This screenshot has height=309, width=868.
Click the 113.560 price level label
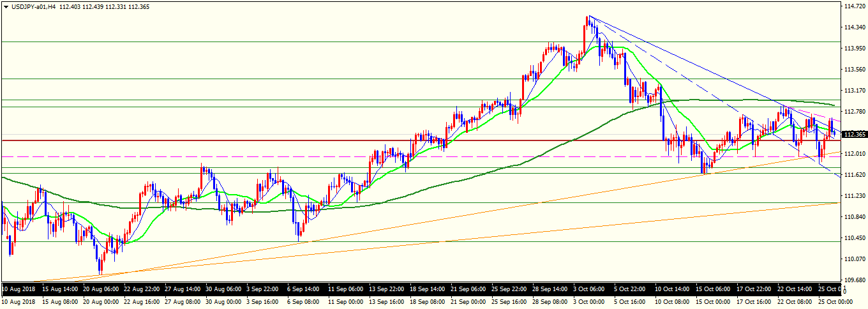(x=854, y=70)
